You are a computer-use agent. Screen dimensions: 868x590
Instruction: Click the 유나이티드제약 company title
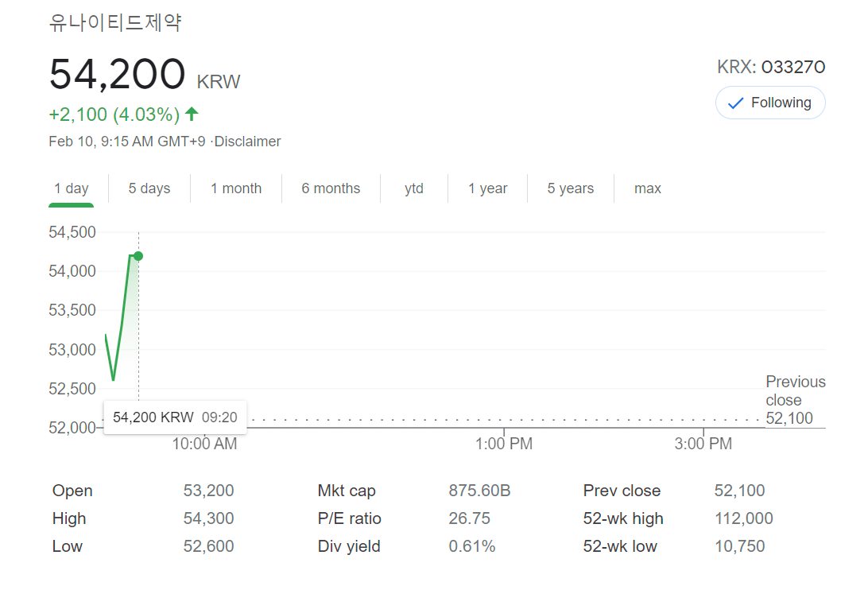pyautogui.click(x=115, y=23)
